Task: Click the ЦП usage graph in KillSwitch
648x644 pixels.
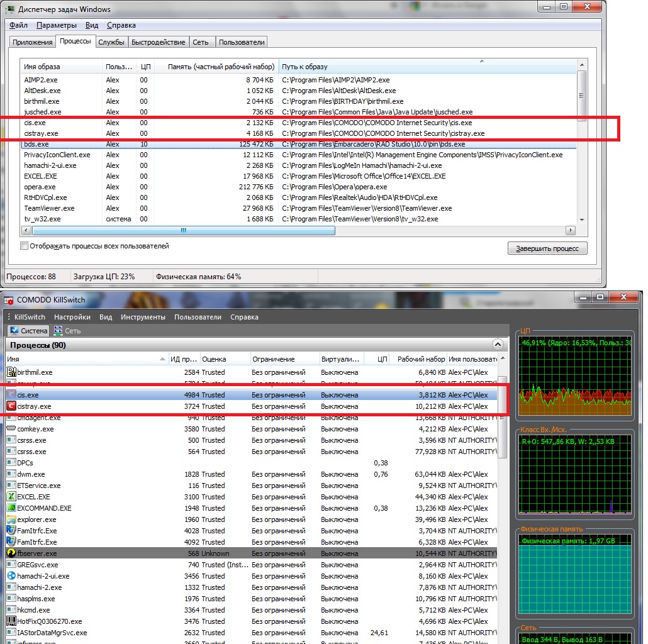Action: point(575,376)
